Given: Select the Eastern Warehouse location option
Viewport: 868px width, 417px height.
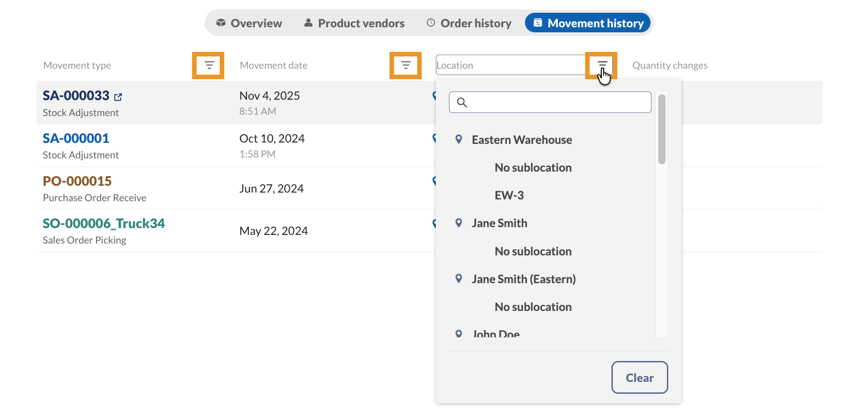Looking at the screenshot, I should 521,140.
